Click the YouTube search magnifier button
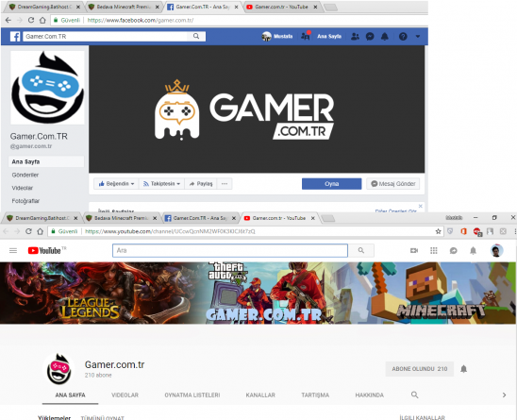This screenshot has width=517, height=420. [361, 250]
